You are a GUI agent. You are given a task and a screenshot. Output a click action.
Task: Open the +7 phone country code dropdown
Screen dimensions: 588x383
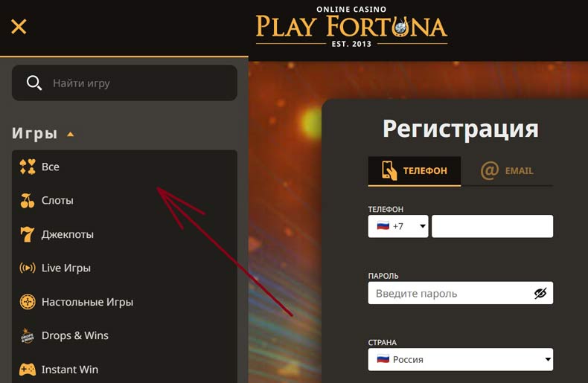pyautogui.click(x=398, y=226)
